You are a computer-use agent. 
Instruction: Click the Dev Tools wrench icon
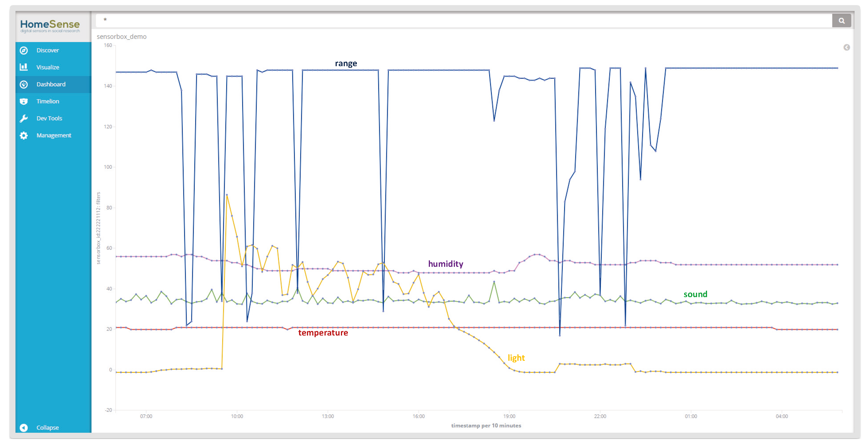pos(24,118)
